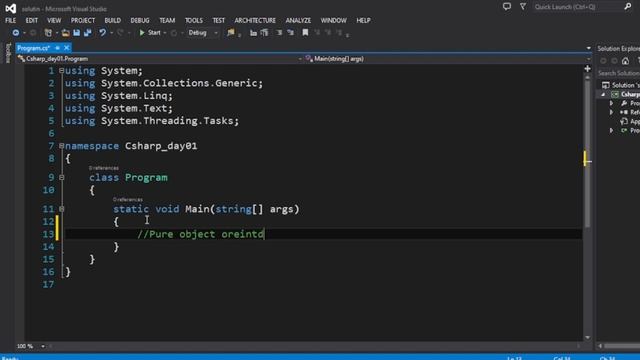Open the ARCHITECTURE menu
Screen dimensions: 640x360
tap(255, 20)
